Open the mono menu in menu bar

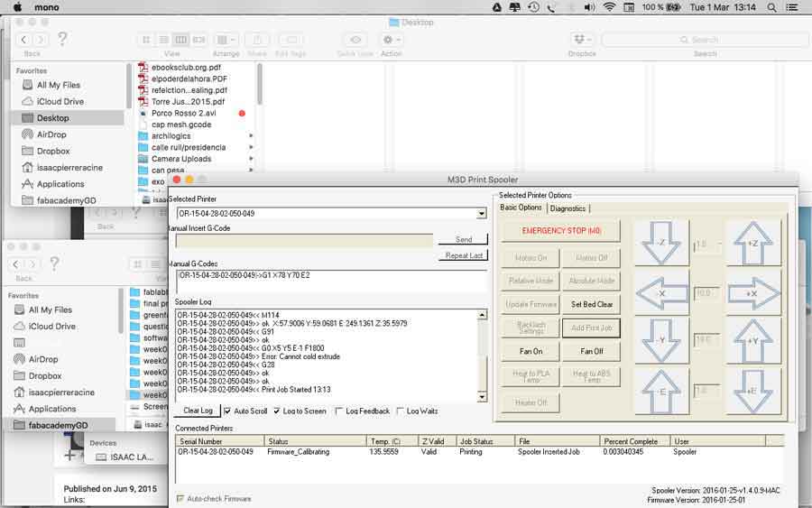pyautogui.click(x=47, y=7)
